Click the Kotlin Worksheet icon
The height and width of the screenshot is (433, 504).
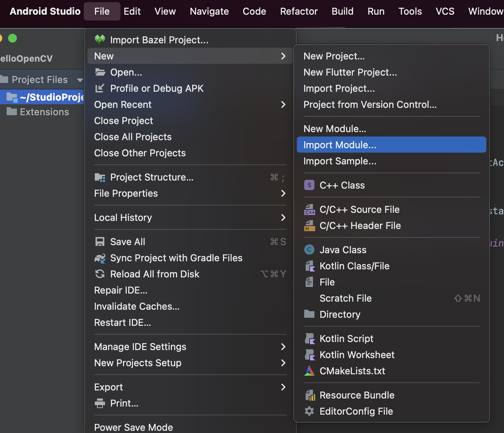[310, 354]
